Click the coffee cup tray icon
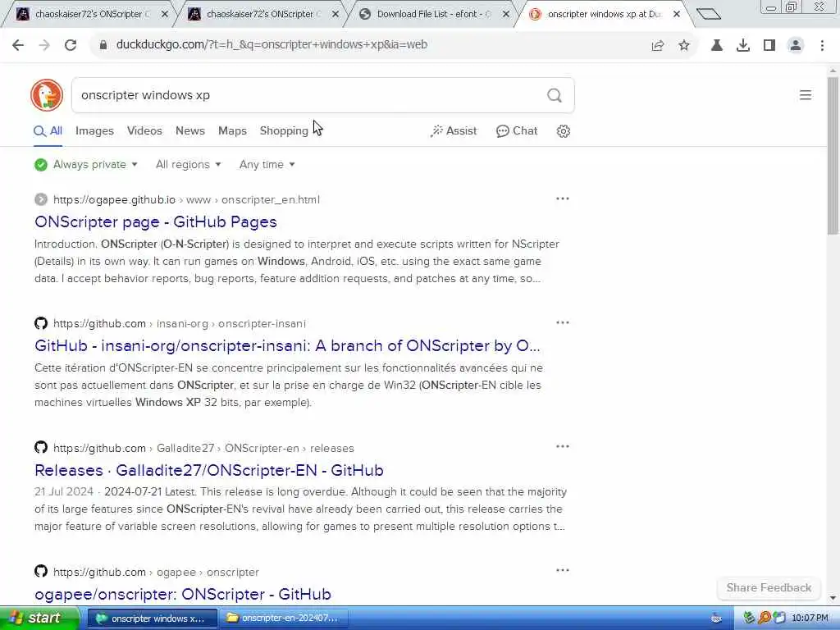This screenshot has width=840, height=630. (x=716, y=619)
